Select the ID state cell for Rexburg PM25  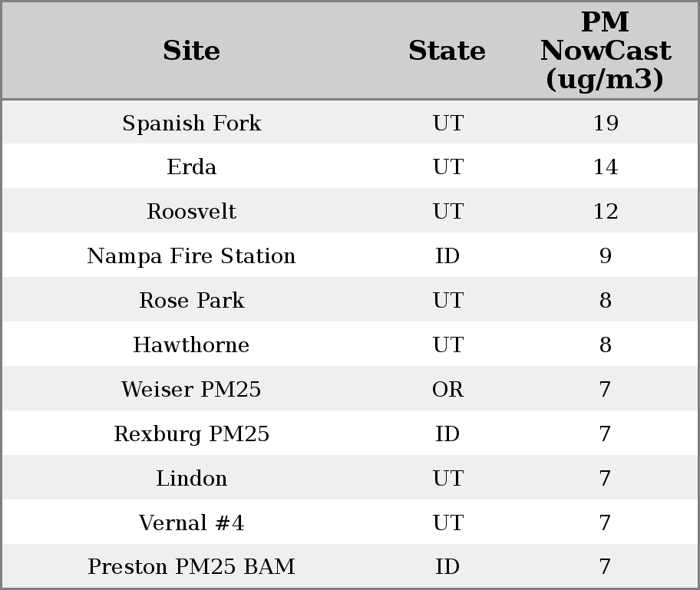[447, 434]
